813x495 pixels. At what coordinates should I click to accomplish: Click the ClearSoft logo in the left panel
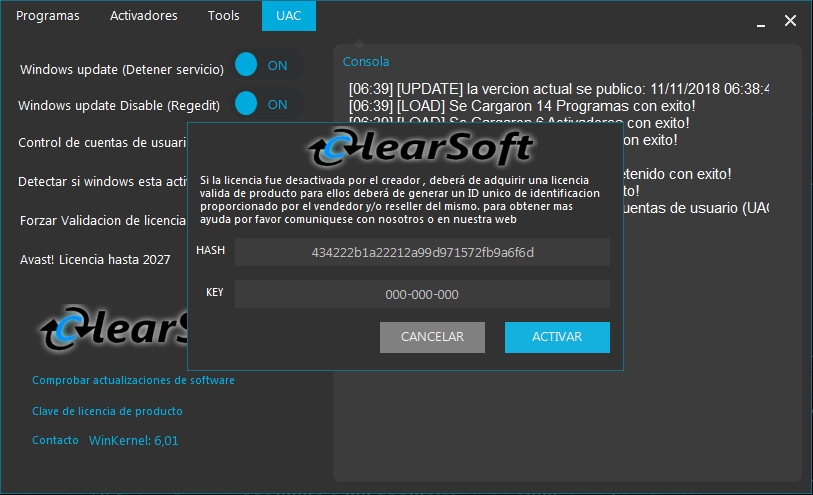pos(114,328)
